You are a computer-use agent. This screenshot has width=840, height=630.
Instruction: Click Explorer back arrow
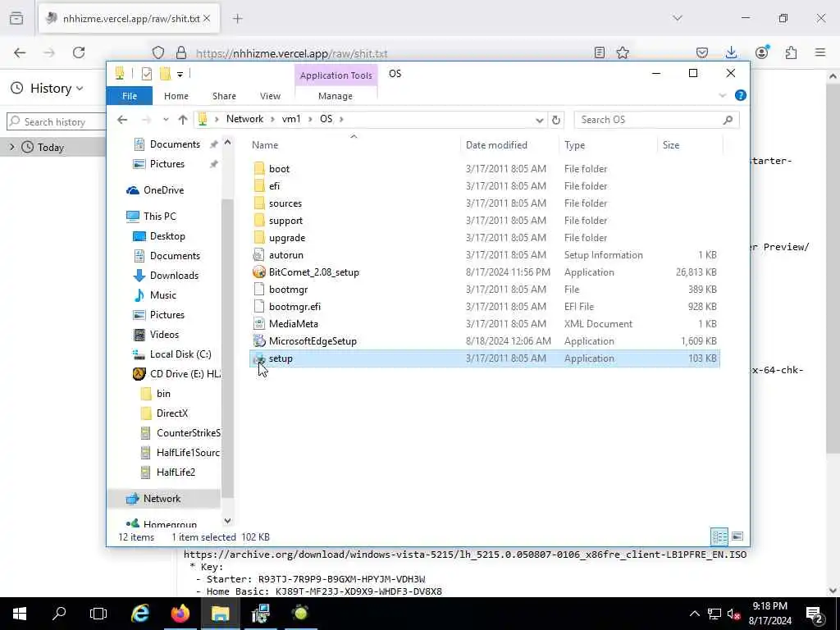click(123, 120)
